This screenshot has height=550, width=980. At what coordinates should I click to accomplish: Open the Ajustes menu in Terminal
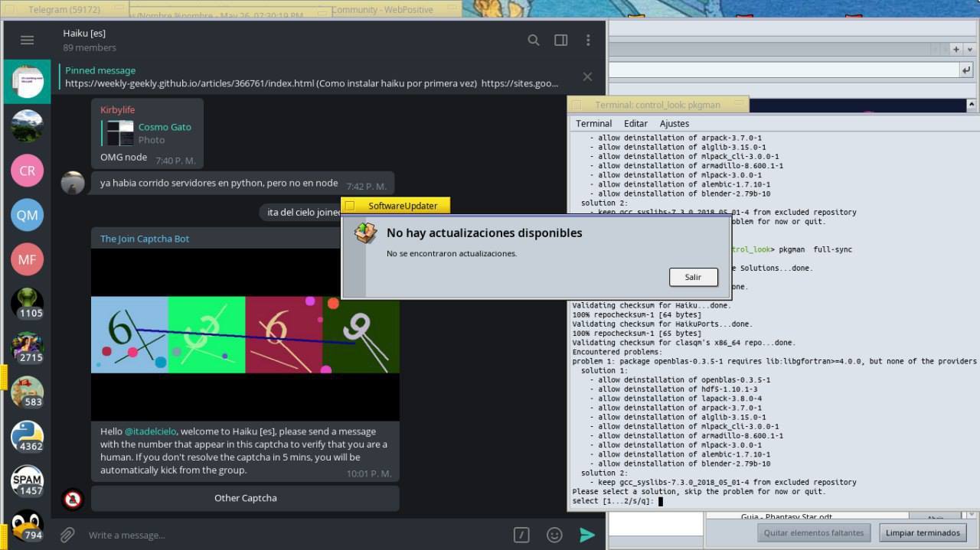pyautogui.click(x=674, y=123)
